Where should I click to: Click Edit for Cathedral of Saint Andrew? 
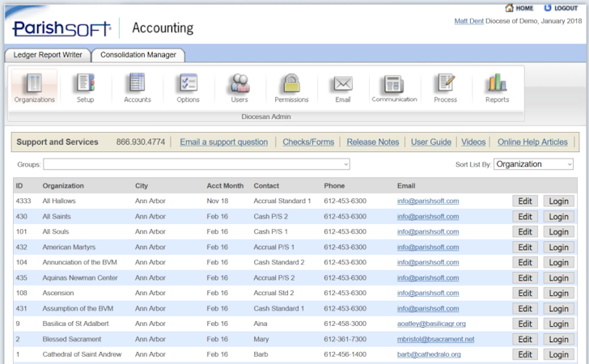pyautogui.click(x=525, y=354)
